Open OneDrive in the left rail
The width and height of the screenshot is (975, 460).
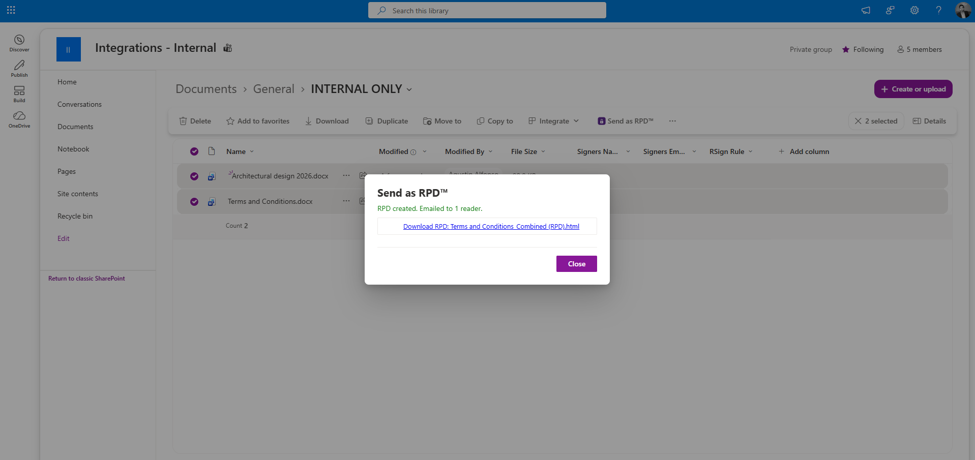pyautogui.click(x=19, y=119)
